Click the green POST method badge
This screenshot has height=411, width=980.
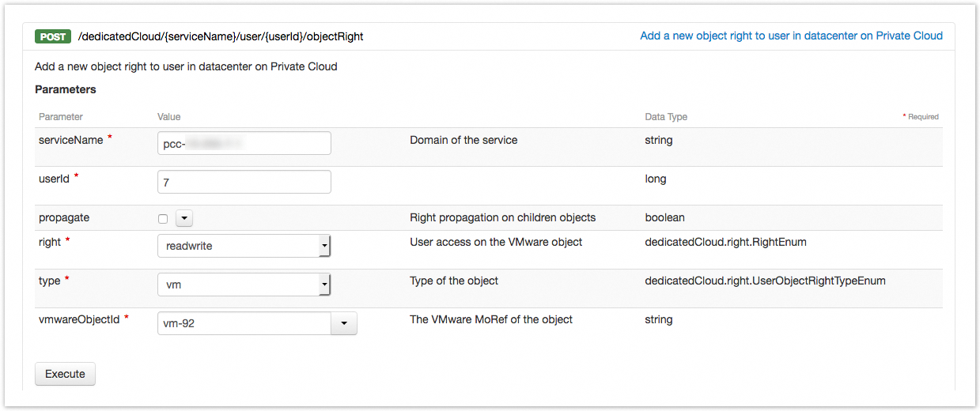(x=53, y=36)
